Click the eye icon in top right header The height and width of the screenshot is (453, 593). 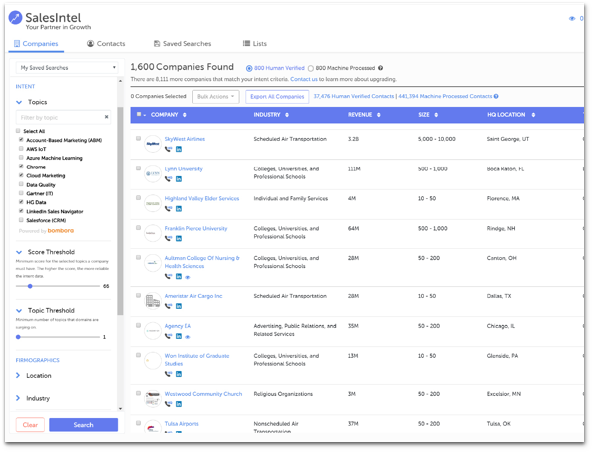pyautogui.click(x=572, y=19)
